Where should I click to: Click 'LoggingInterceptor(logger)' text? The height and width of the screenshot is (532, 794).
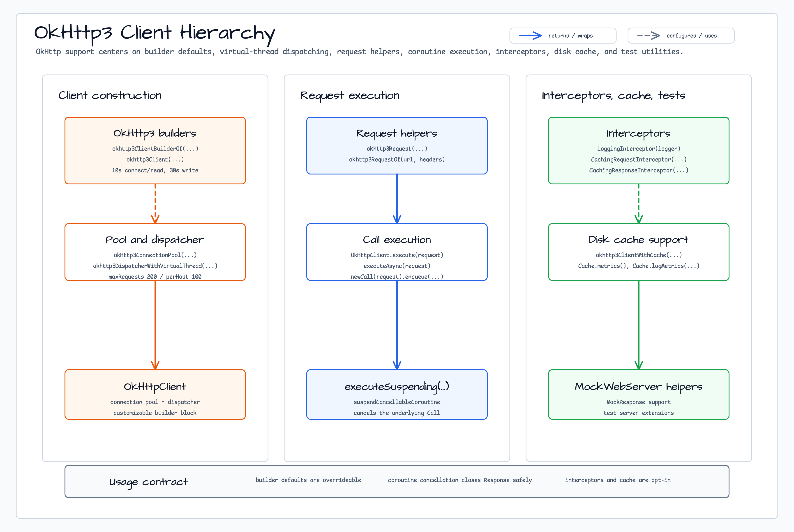pyautogui.click(x=639, y=149)
